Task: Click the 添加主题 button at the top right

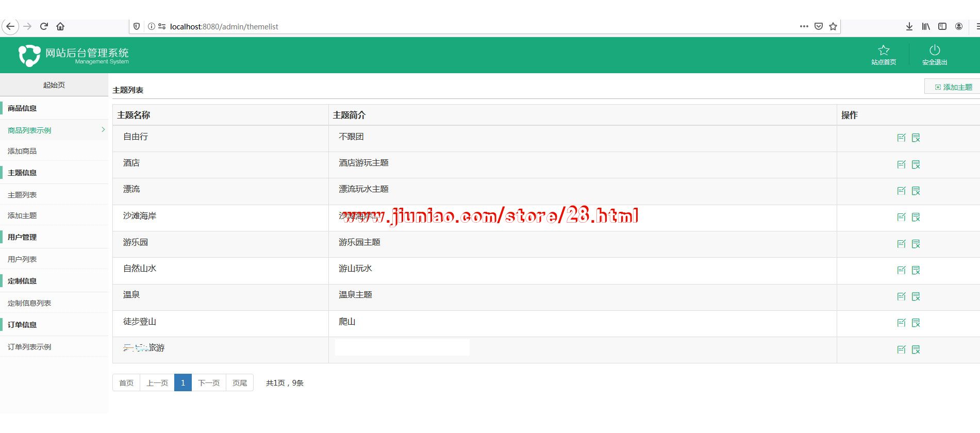Action: [953, 87]
